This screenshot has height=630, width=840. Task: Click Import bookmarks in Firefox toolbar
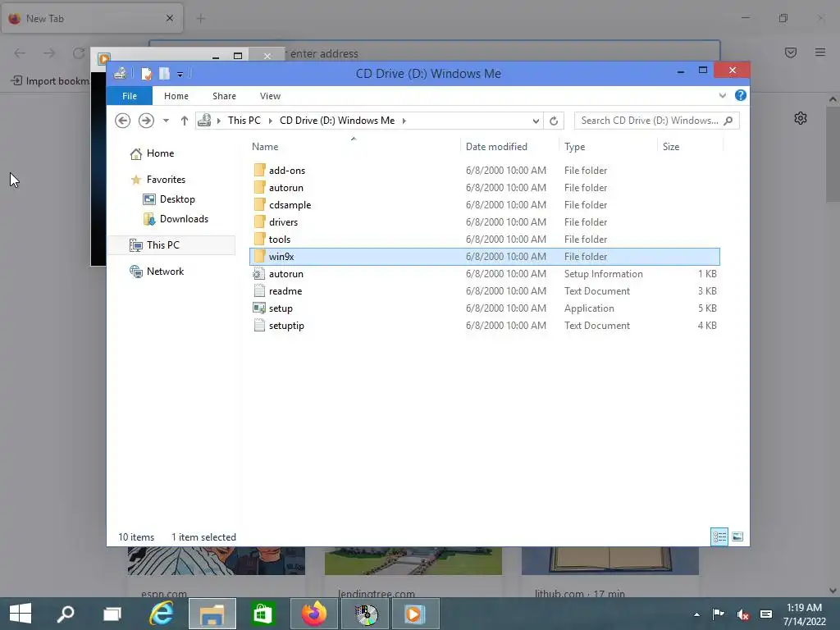coord(51,81)
